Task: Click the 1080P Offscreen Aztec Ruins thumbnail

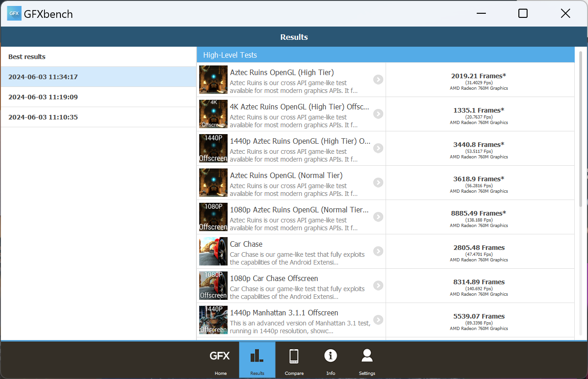Action: click(213, 217)
